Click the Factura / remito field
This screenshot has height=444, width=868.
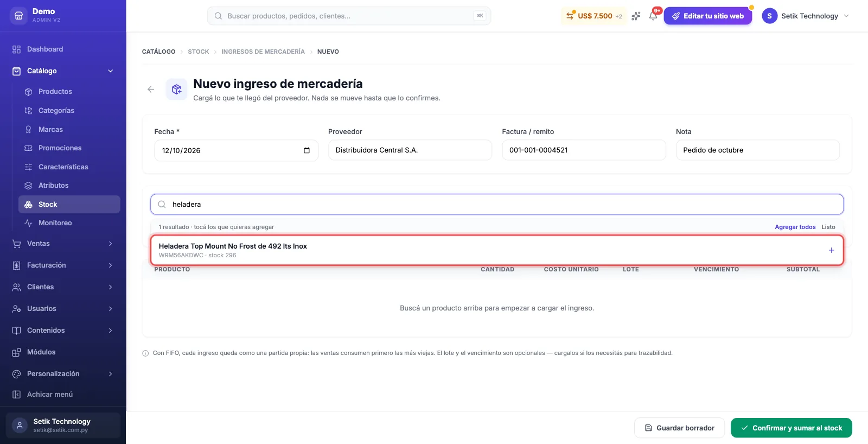tap(584, 150)
